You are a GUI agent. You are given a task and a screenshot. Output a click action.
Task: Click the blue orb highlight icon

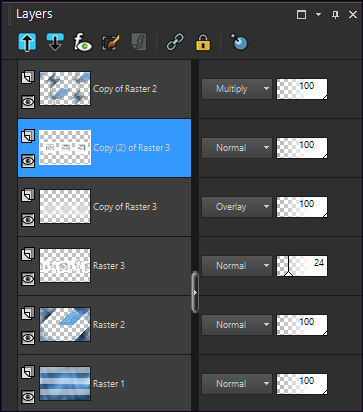(x=239, y=42)
